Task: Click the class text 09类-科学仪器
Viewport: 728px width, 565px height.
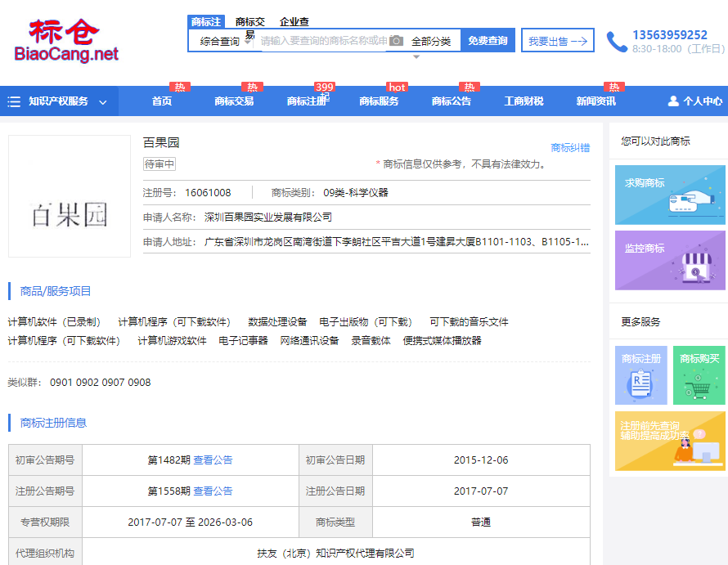Action: click(356, 193)
